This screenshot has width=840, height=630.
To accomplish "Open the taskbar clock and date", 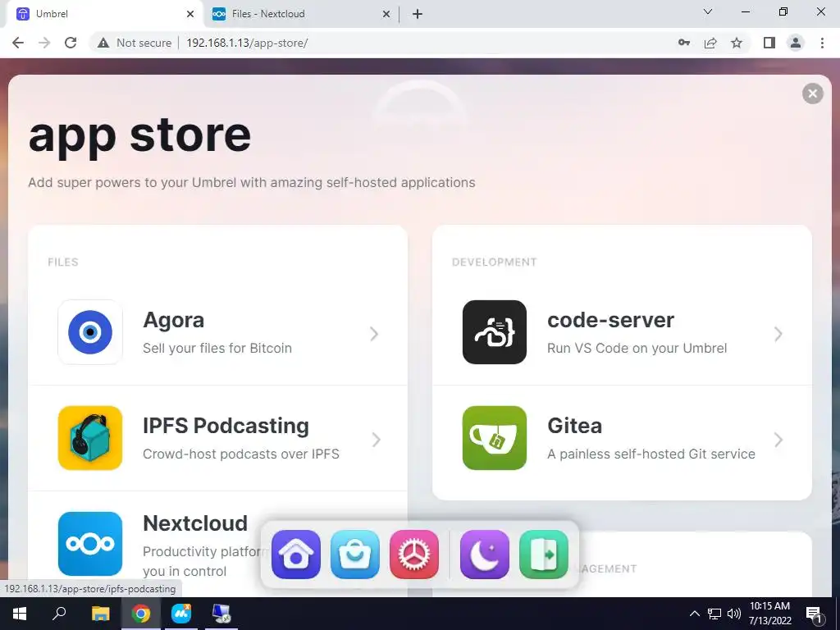I will [769, 614].
